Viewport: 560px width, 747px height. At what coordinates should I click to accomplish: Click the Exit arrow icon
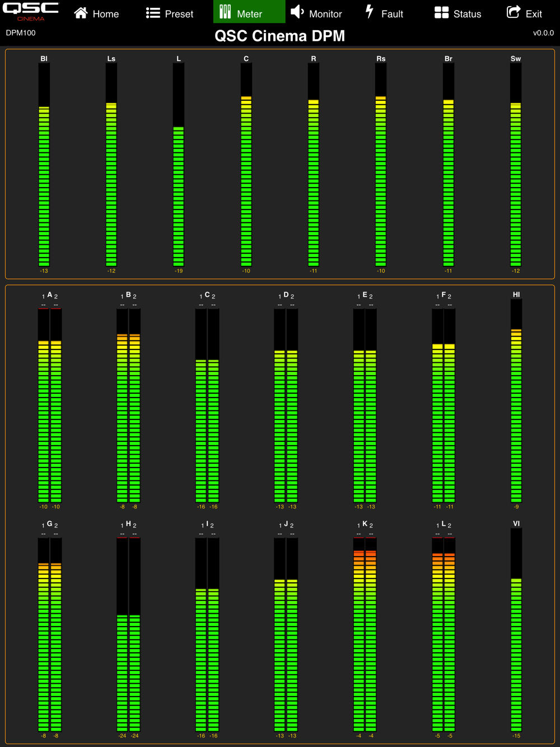click(x=514, y=12)
